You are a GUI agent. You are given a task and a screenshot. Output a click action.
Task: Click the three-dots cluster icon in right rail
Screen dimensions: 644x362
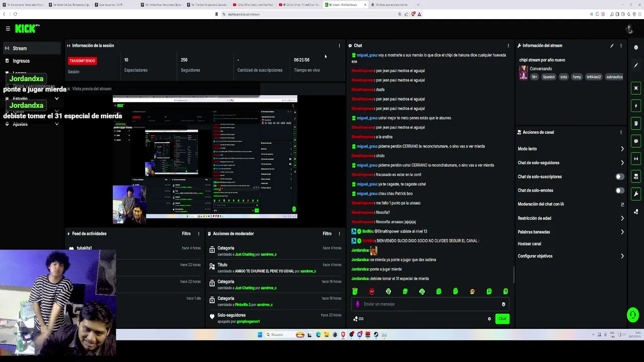pos(636,212)
